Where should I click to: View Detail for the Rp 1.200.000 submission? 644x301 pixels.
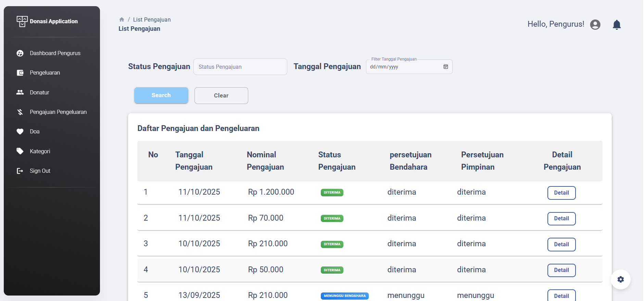(561, 193)
